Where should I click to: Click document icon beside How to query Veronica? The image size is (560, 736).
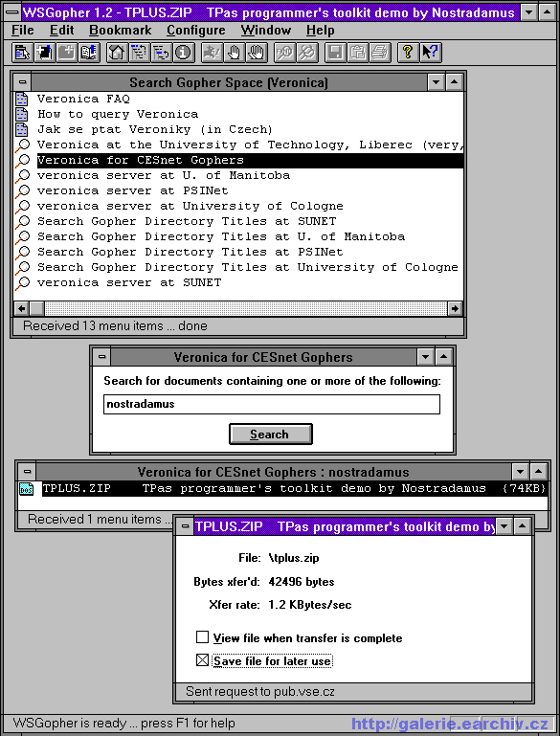[22, 114]
